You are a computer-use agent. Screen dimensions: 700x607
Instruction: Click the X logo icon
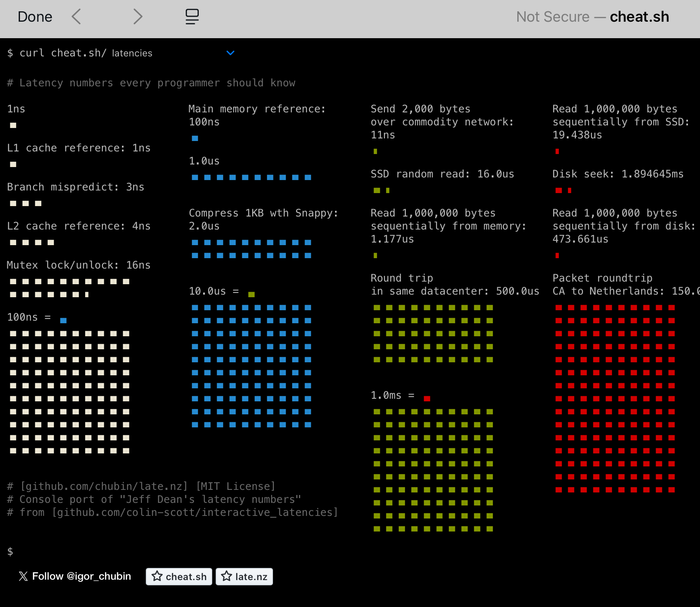[23, 576]
